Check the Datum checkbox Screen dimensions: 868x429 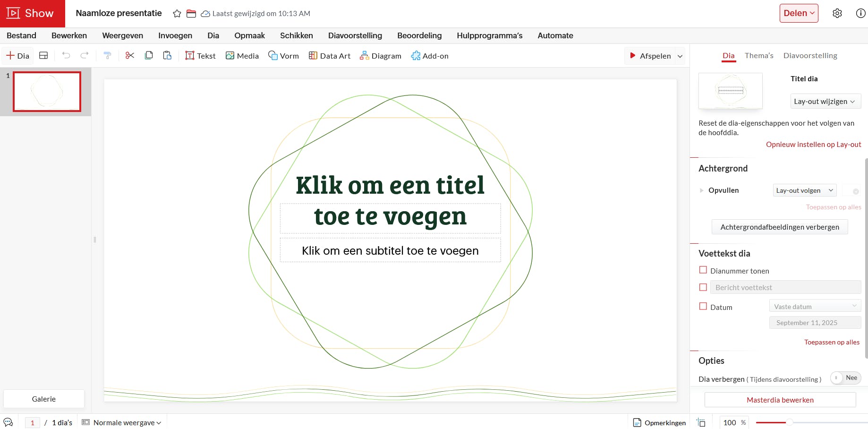coord(703,306)
